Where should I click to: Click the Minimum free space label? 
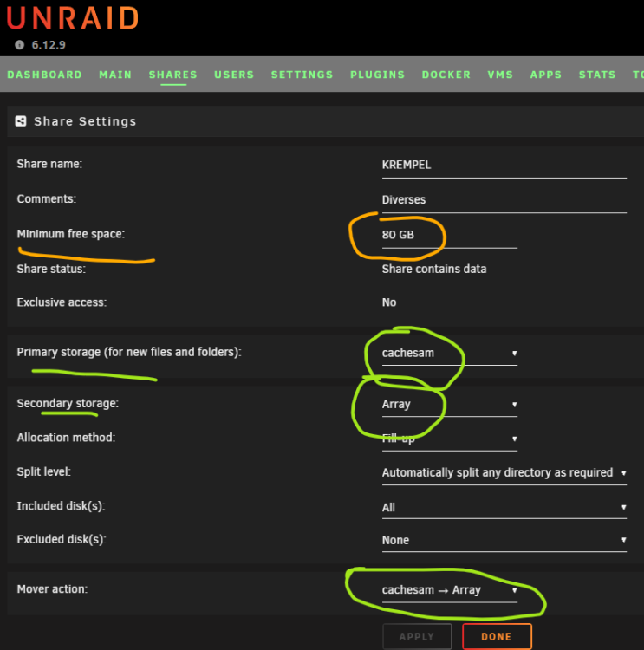[70, 234]
